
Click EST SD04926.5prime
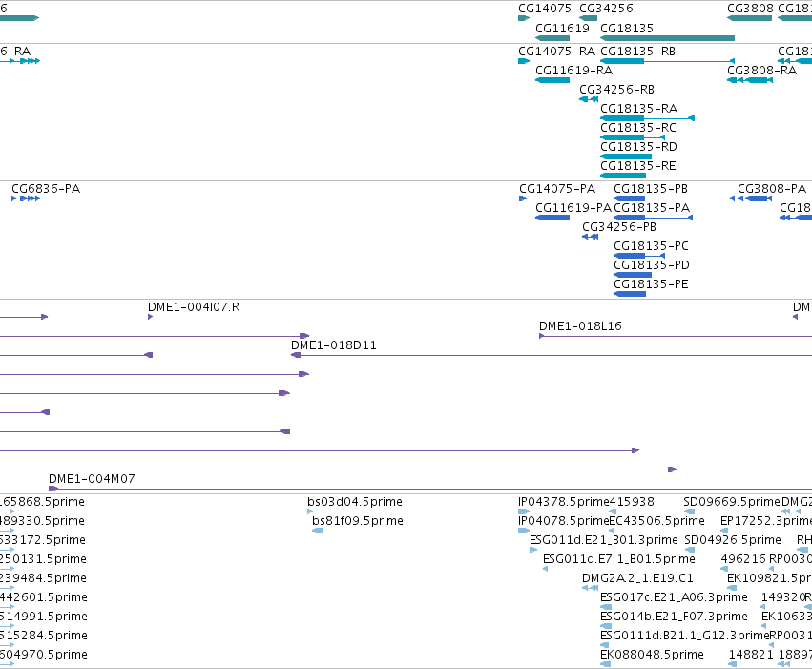(x=690, y=550)
